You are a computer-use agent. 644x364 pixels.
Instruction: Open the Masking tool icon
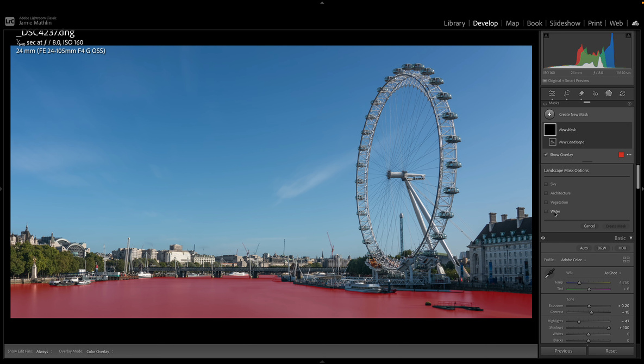point(609,93)
